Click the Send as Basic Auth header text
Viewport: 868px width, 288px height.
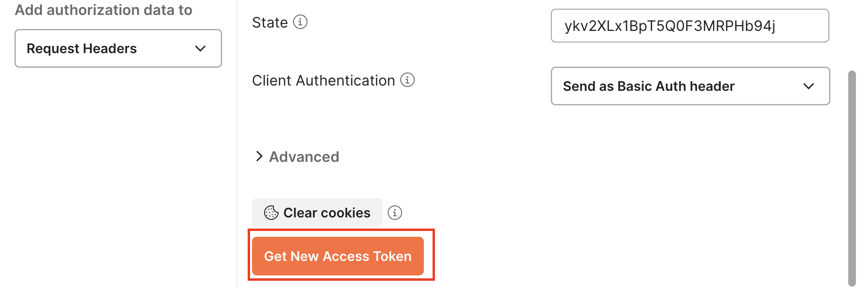pyautogui.click(x=648, y=86)
